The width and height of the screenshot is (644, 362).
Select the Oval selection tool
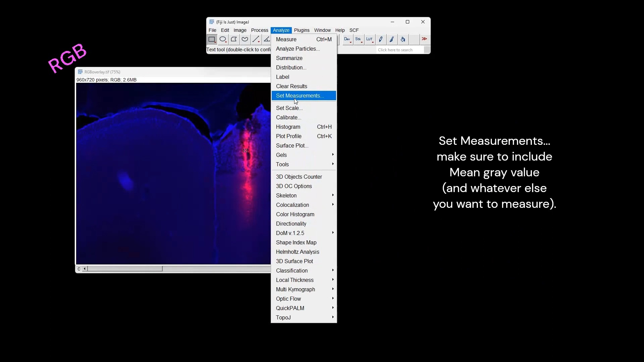coord(223,40)
